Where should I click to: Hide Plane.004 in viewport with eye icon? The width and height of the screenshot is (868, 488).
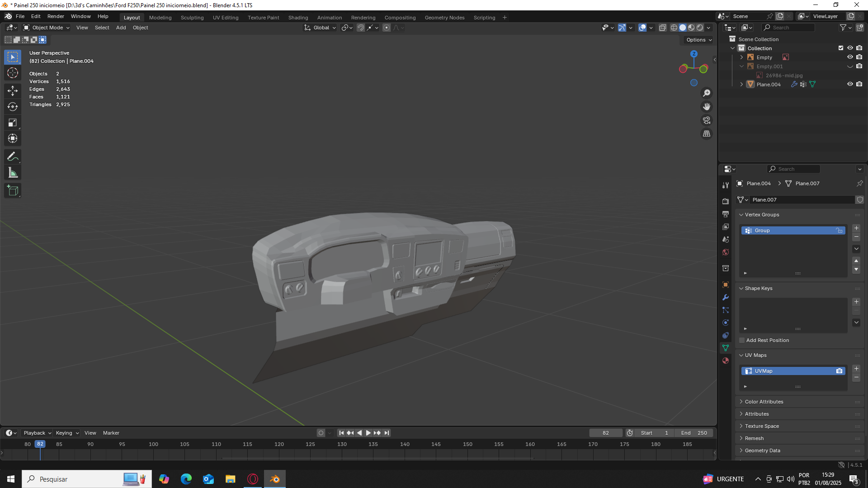click(850, 84)
